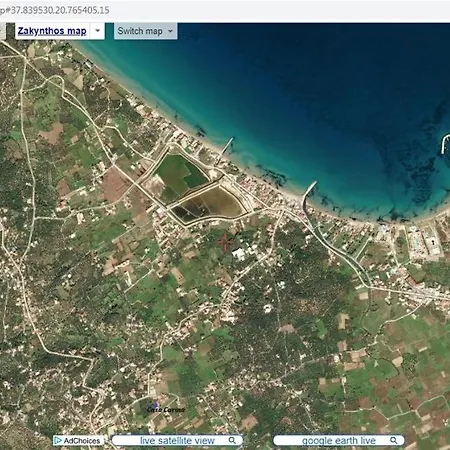Expand the Switch map dropdown arrow

(x=170, y=31)
